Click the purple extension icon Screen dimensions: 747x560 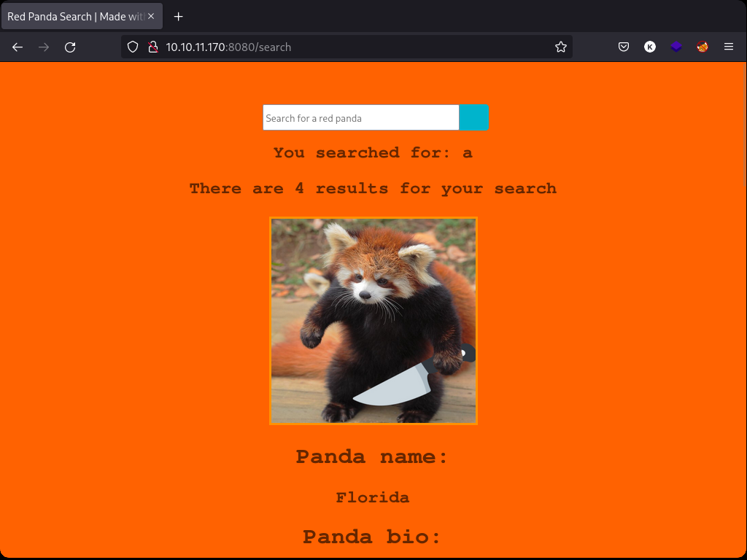pos(676,47)
